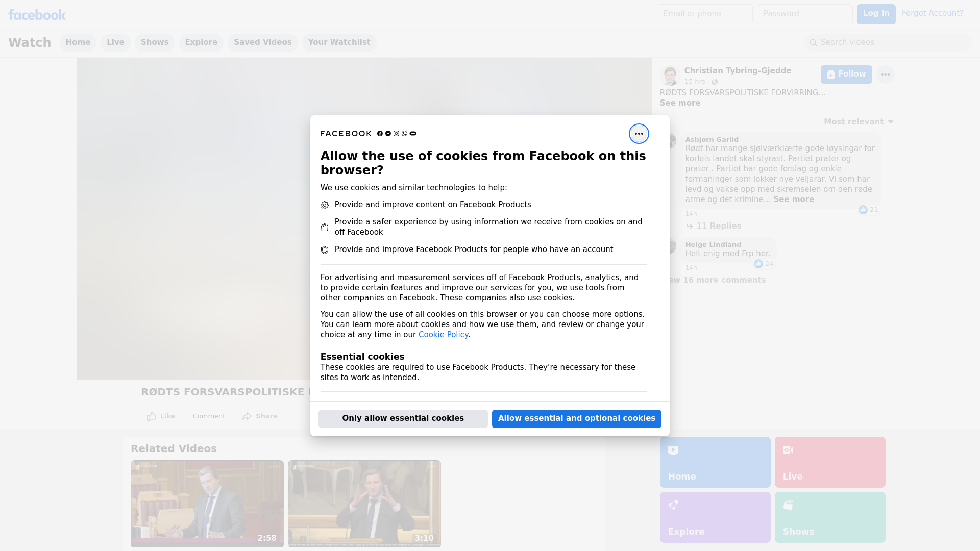This screenshot has width=980, height=551.
Task: Click the globe public-visibility icon
Action: 715,82
